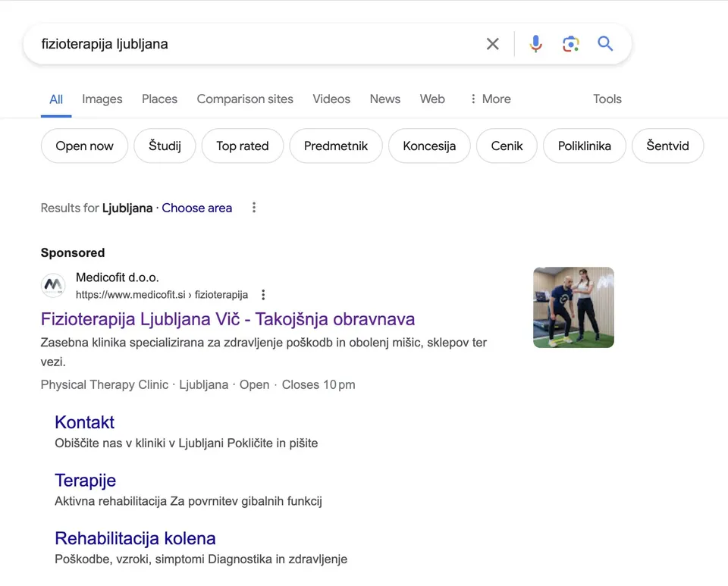Click the medicofit.si fizioterapija URL
The width and height of the screenshot is (728, 586).
tap(162, 295)
